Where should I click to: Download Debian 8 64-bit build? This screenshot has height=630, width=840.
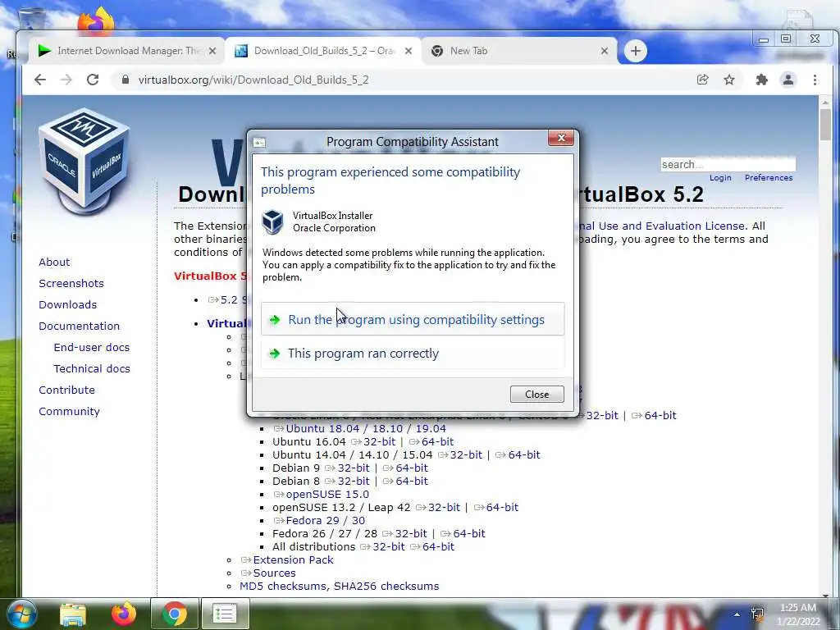coord(412,481)
